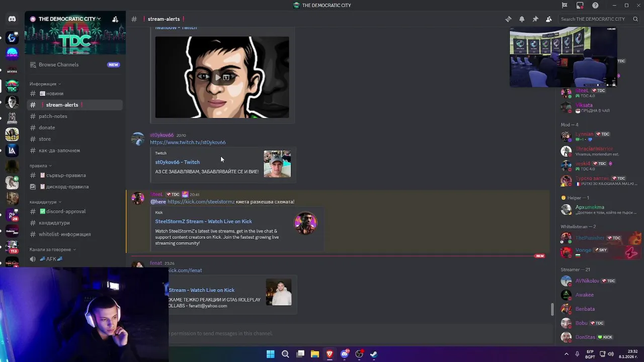This screenshot has width=644, height=362.
Task: Open the сървър-правила channel
Action: click(74, 175)
